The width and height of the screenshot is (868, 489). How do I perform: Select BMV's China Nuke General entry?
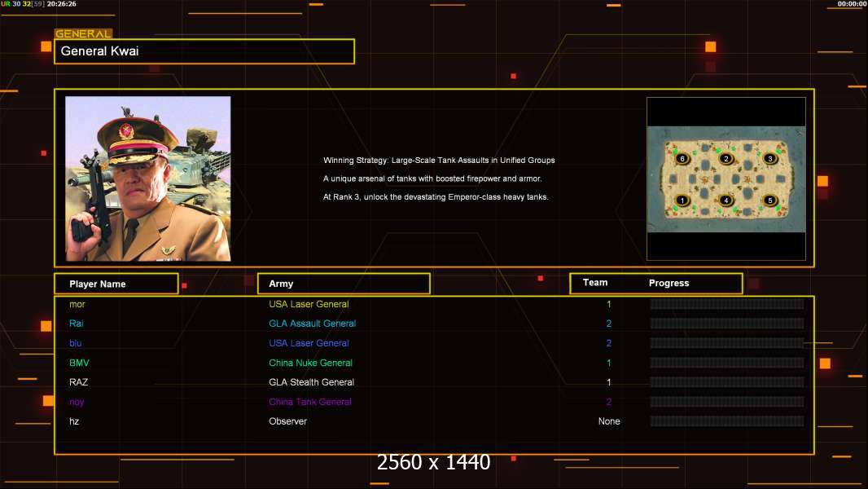pos(310,363)
